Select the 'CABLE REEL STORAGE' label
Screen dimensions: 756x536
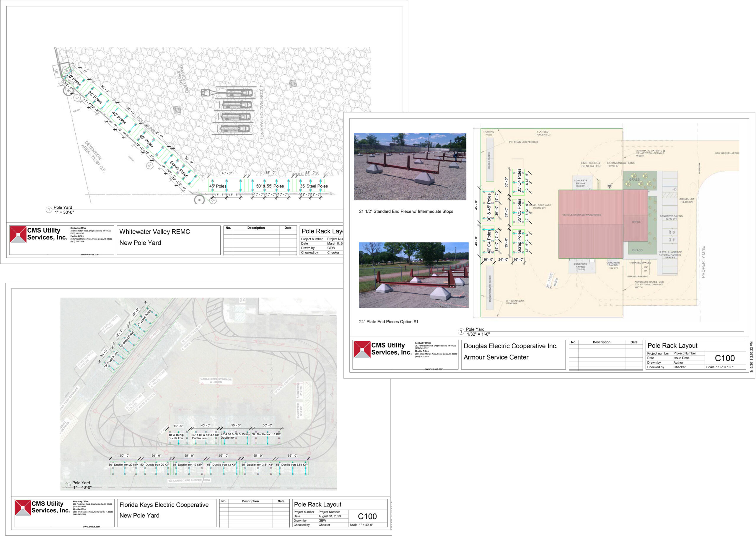point(216,380)
